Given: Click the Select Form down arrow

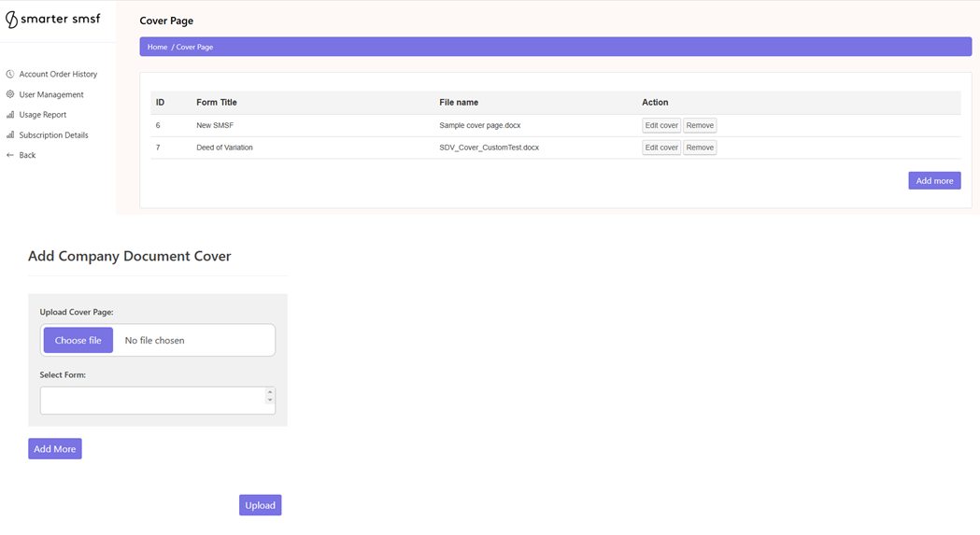Looking at the screenshot, I should point(270,400).
